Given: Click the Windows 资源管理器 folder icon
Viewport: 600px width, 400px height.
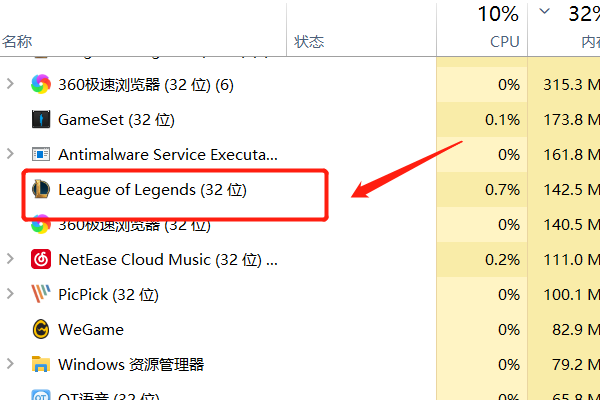Looking at the screenshot, I should click(x=41, y=364).
